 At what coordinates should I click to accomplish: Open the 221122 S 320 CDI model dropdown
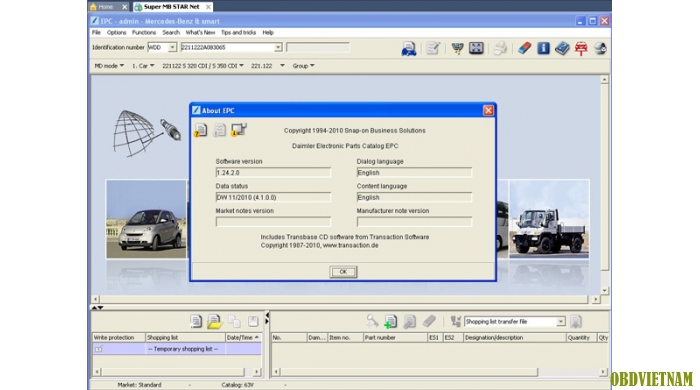coord(203,66)
